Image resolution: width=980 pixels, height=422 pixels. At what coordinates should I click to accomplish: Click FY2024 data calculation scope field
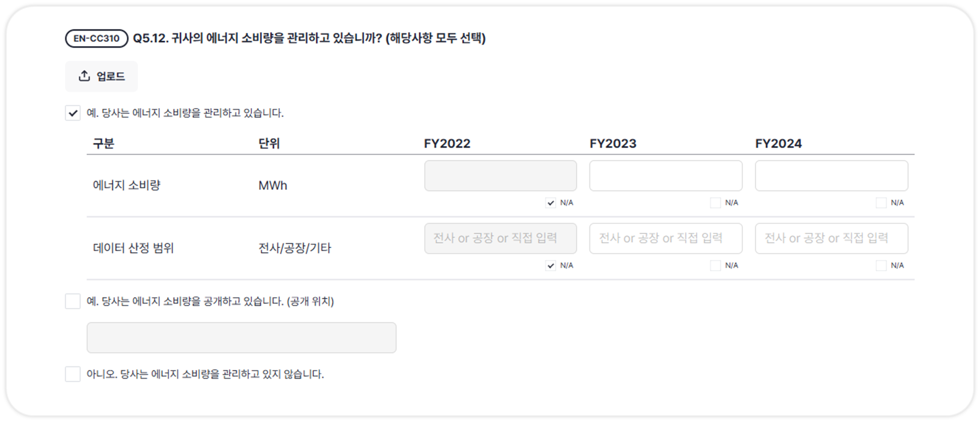coord(831,238)
